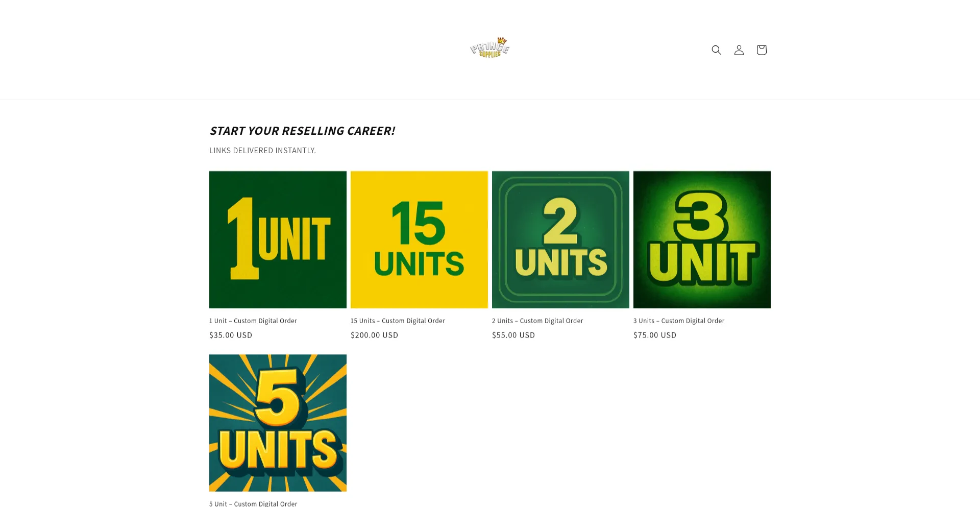Open the shopping cart icon
Screen dimensions: 980x507
pos(761,50)
